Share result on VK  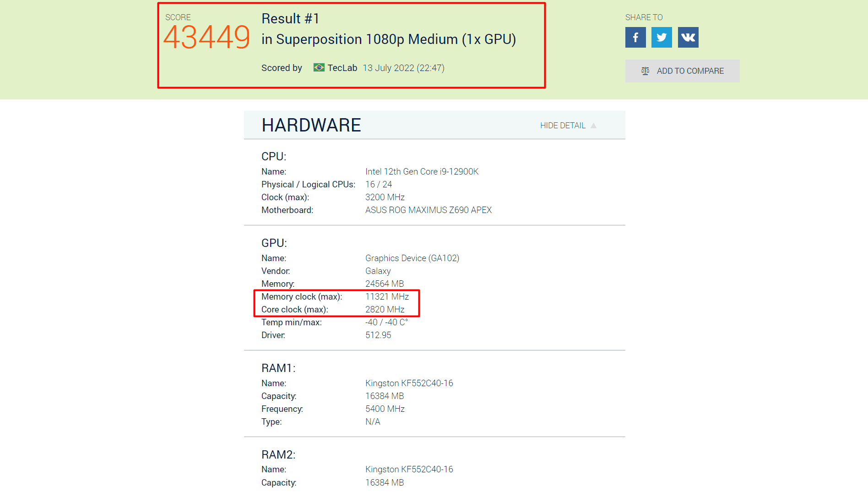click(x=688, y=38)
